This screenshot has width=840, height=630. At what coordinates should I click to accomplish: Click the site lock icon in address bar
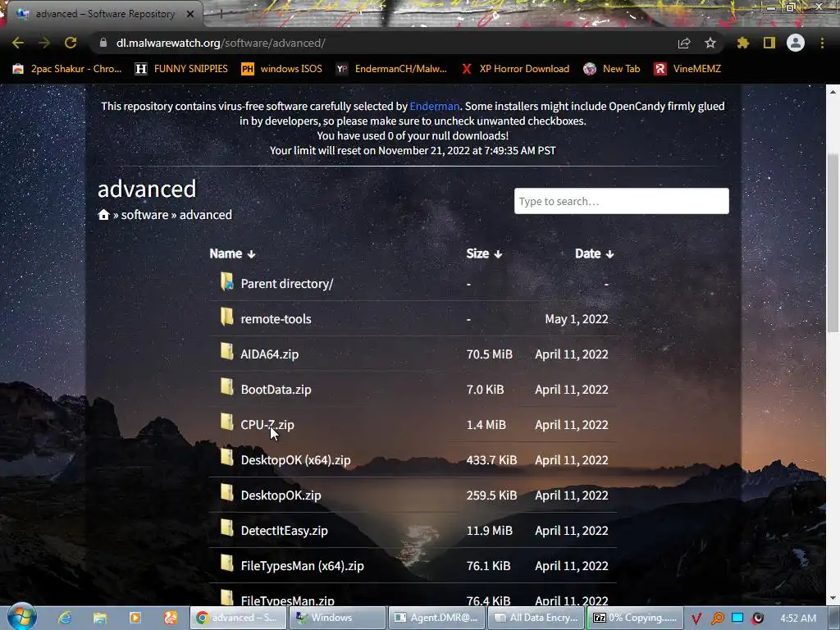[x=103, y=43]
